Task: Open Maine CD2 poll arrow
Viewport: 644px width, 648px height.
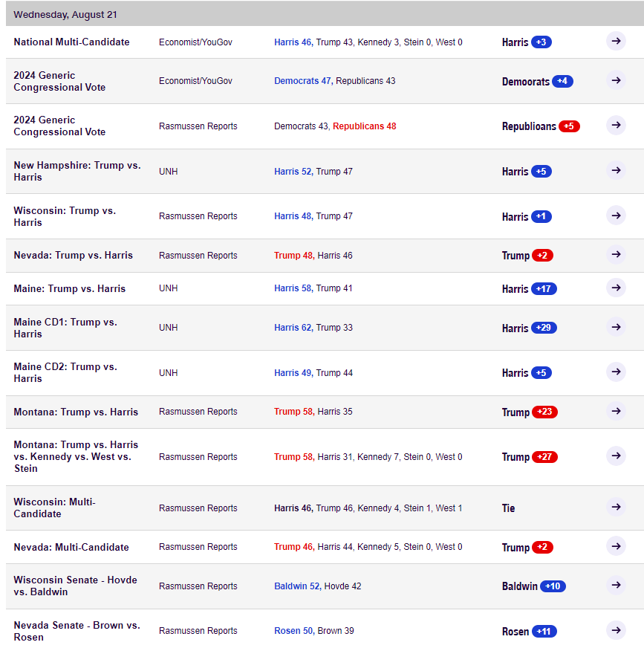Action: click(x=616, y=372)
